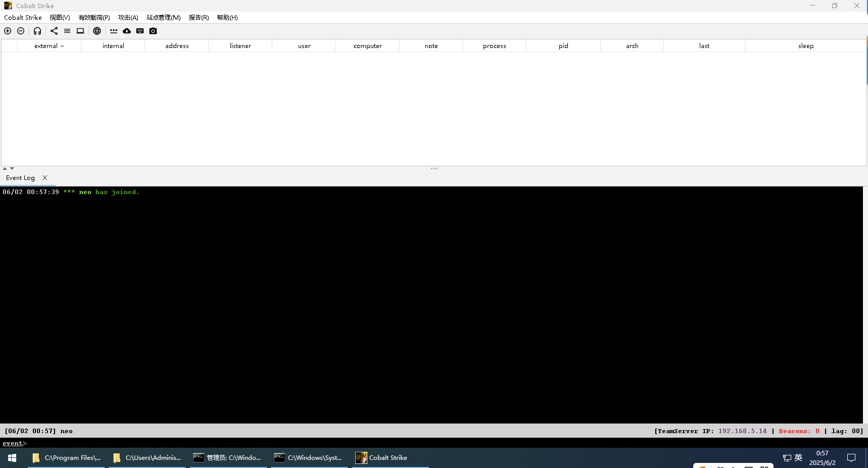This screenshot has height=468, width=868.
Task: Select the Event Log tab
Action: coord(21,178)
